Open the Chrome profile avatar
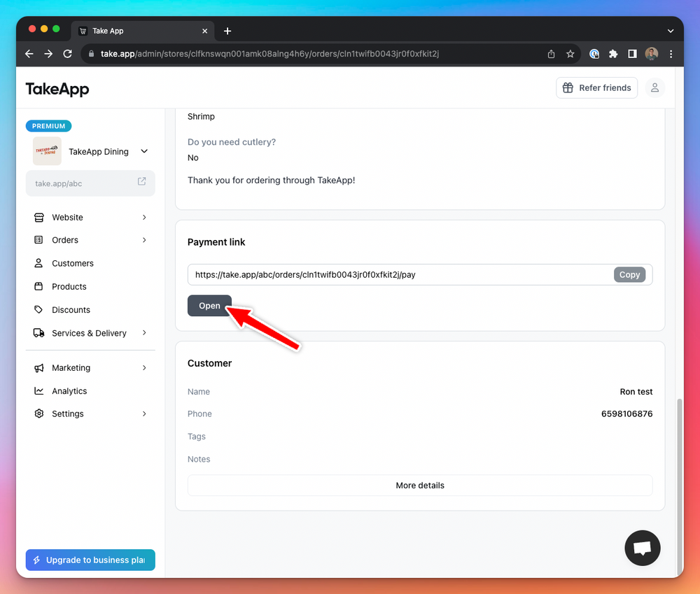The width and height of the screenshot is (700, 594). click(651, 54)
